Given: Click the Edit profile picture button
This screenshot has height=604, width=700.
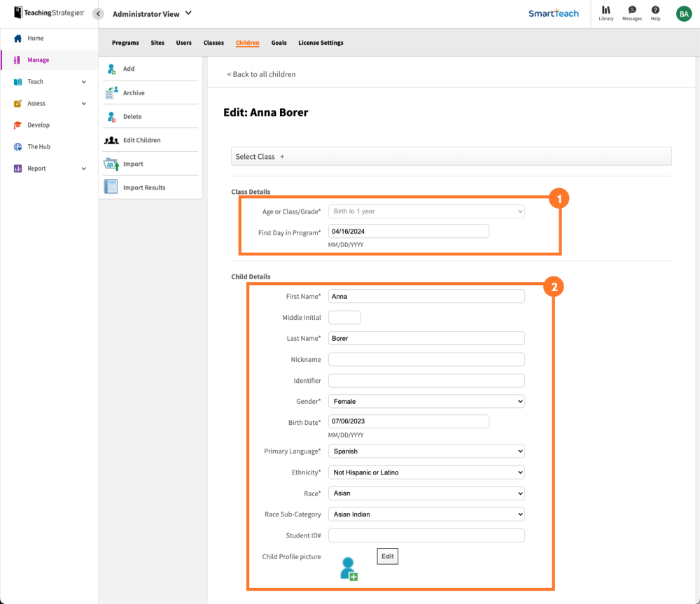Looking at the screenshot, I should 387,556.
